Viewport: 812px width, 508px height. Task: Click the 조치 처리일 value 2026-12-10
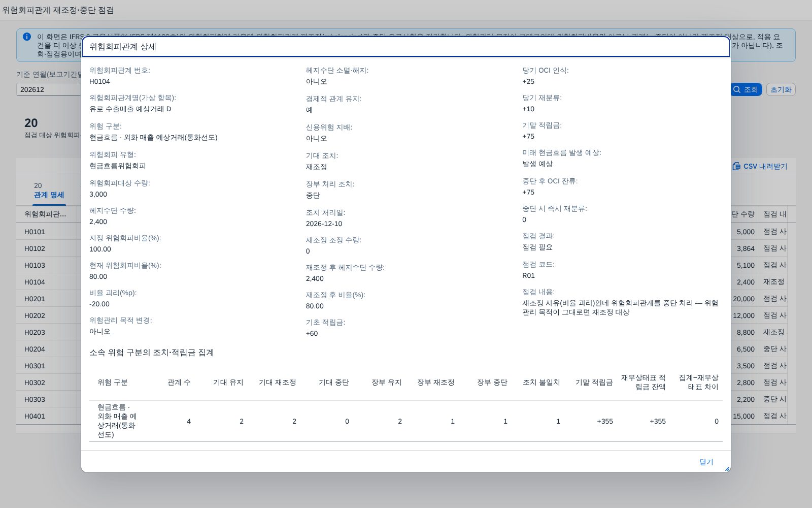tap(324, 224)
